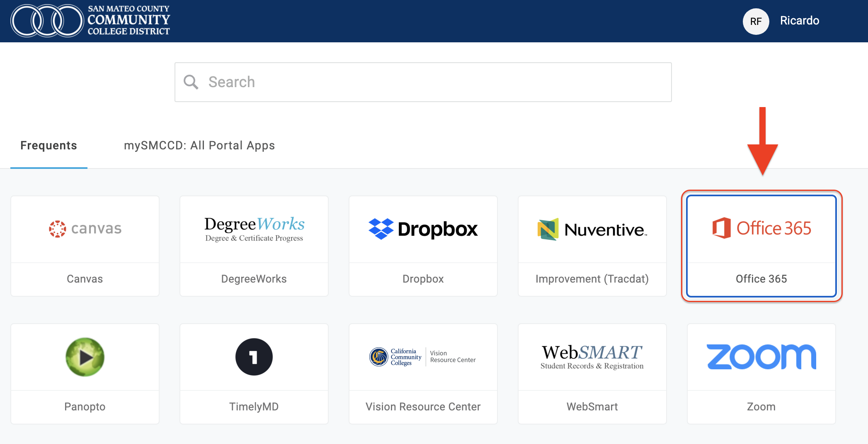Click the TimelyMD black circle icon
The width and height of the screenshot is (868, 444).
click(254, 357)
